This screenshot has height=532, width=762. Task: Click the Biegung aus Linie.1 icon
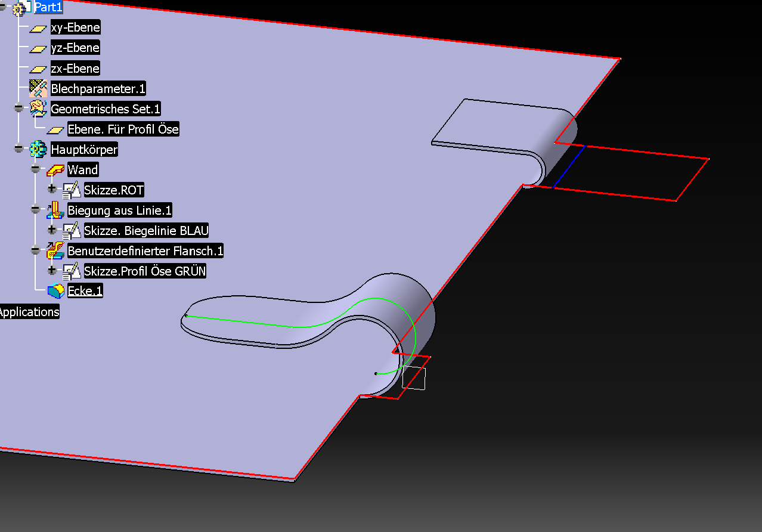55,210
